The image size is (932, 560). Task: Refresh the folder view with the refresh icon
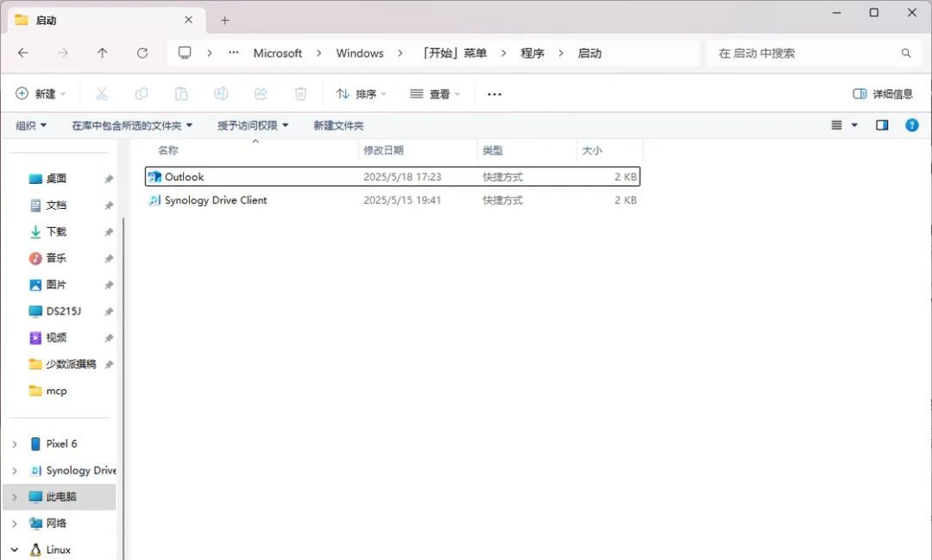point(142,53)
